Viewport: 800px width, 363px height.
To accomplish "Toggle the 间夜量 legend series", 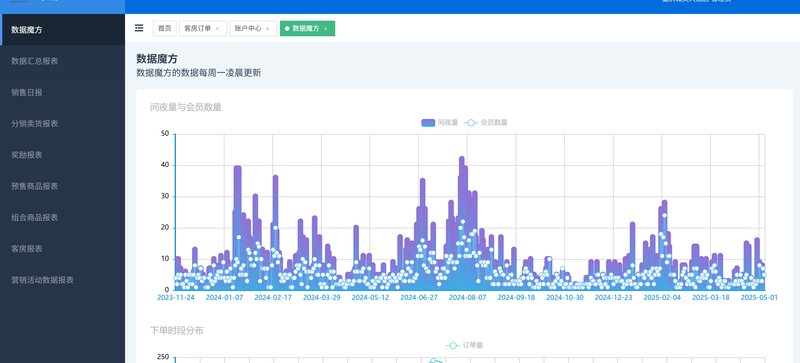I will pyautogui.click(x=439, y=123).
